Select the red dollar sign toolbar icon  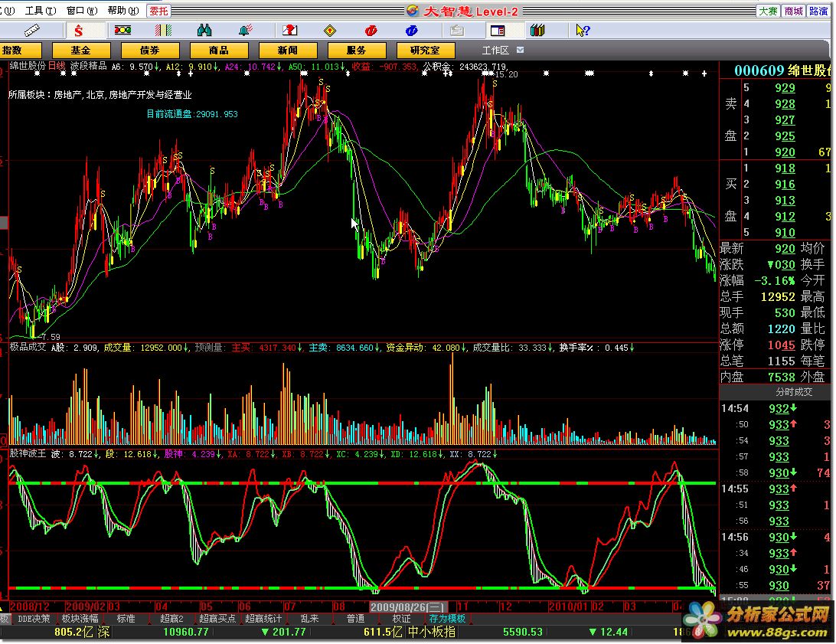(x=79, y=31)
